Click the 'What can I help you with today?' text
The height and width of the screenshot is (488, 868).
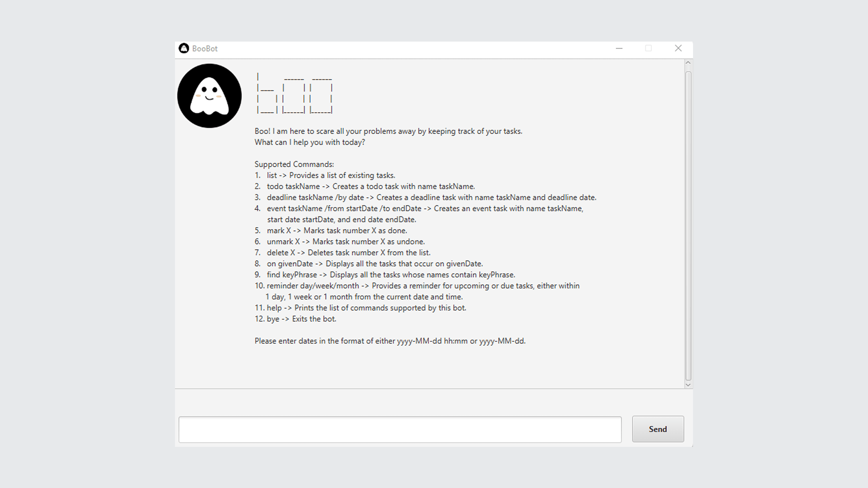[310, 143]
